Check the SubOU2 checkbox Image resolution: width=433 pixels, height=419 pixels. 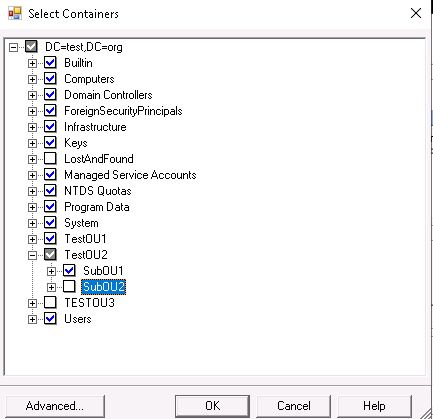pos(69,286)
